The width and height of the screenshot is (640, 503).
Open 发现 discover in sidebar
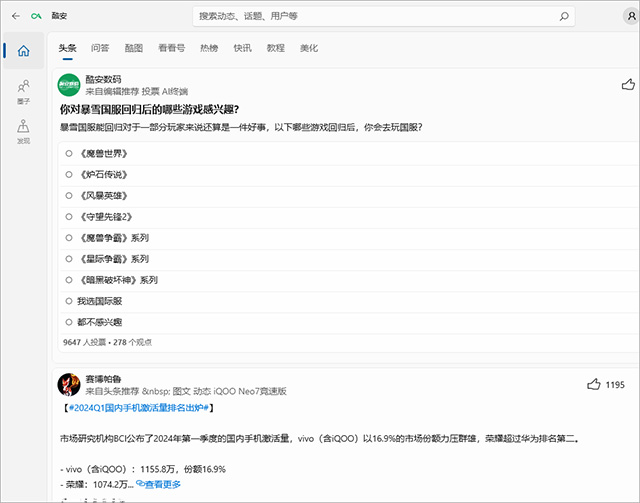23,131
